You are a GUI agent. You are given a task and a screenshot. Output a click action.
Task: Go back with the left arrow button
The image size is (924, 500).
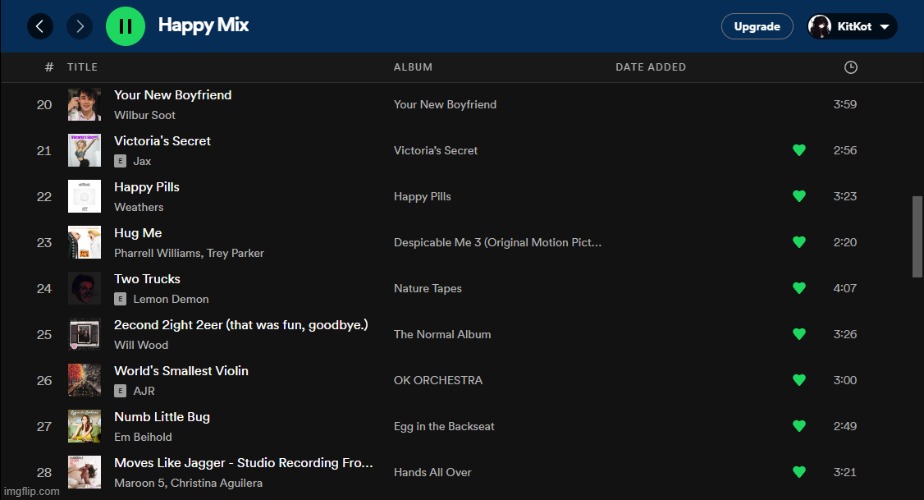39,27
